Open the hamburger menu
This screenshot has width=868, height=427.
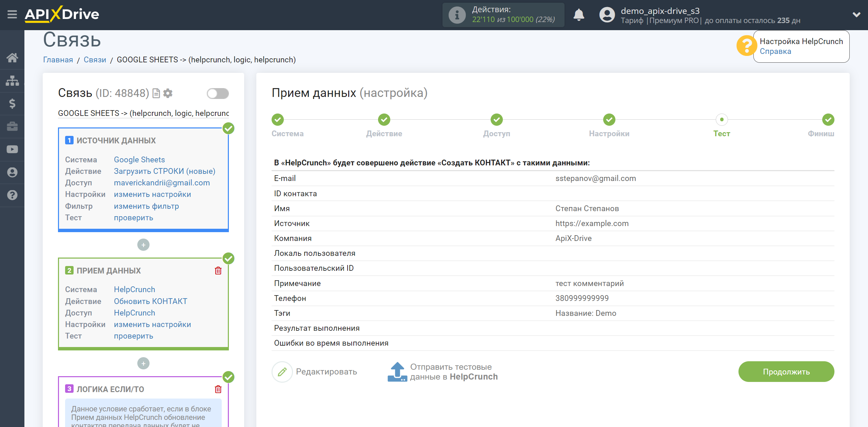[12, 15]
